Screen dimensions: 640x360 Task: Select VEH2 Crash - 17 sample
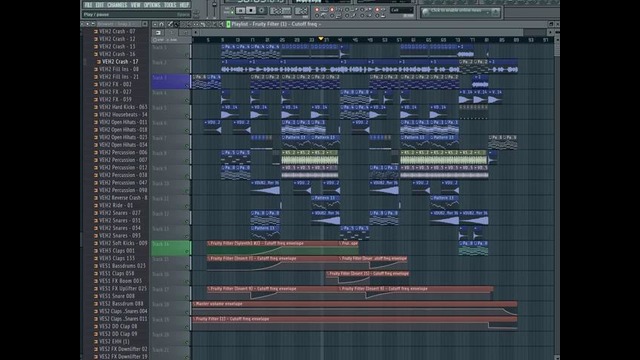[x=120, y=62]
